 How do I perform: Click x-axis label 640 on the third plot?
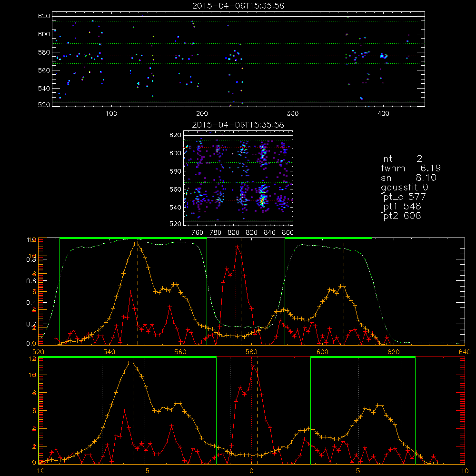[x=465, y=352]
